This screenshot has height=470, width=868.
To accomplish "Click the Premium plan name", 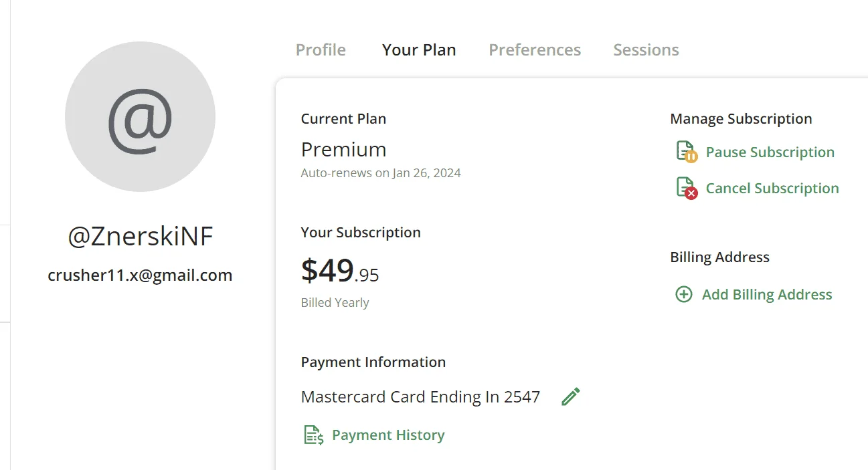I will [343, 149].
